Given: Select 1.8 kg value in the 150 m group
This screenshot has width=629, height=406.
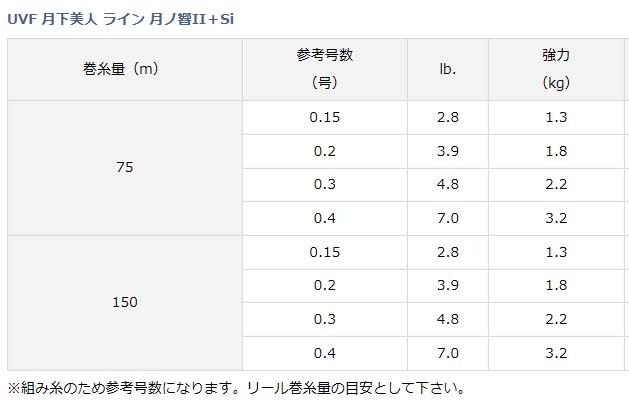Looking at the screenshot, I should [556, 286].
